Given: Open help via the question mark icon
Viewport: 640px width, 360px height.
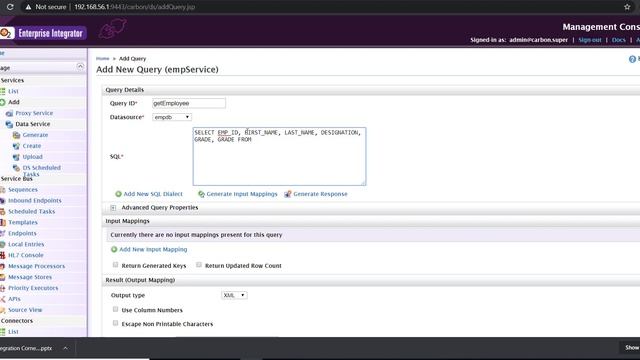Looking at the screenshot, I should click(x=632, y=59).
